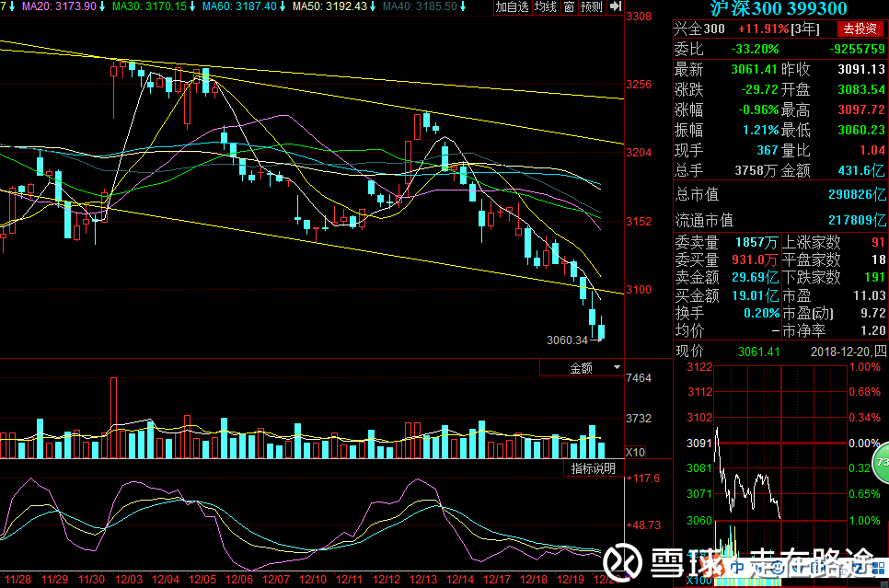Click the red 去投资 button

click(860, 29)
